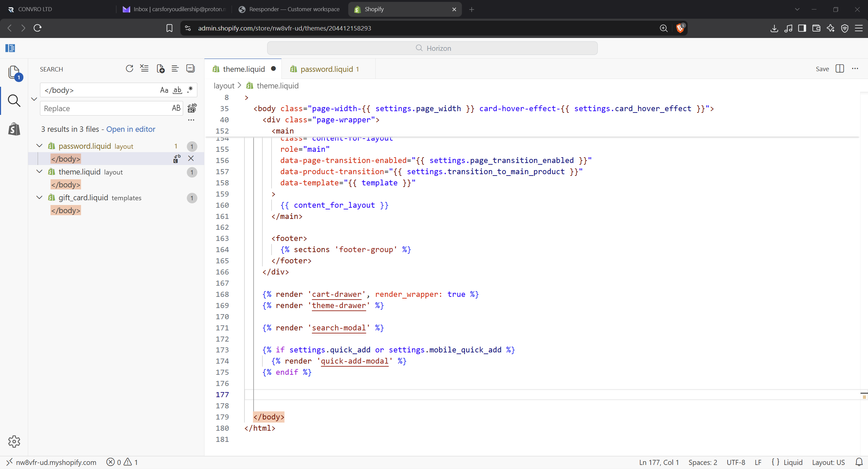
Task: Click the Save button
Action: 822,69
